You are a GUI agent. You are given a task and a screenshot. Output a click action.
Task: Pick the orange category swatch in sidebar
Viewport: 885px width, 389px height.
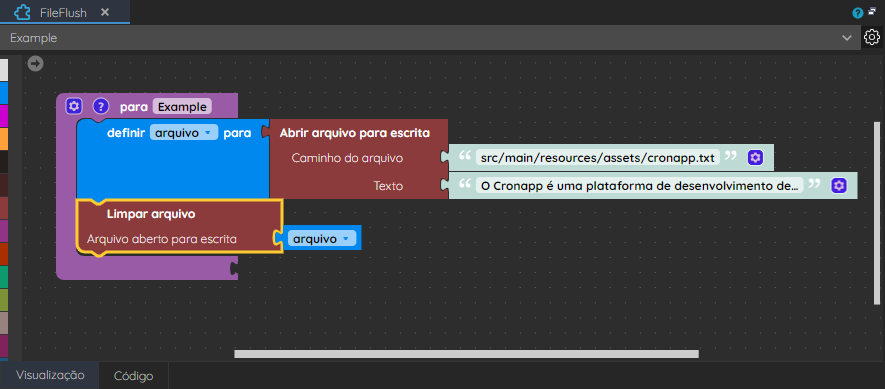4,139
